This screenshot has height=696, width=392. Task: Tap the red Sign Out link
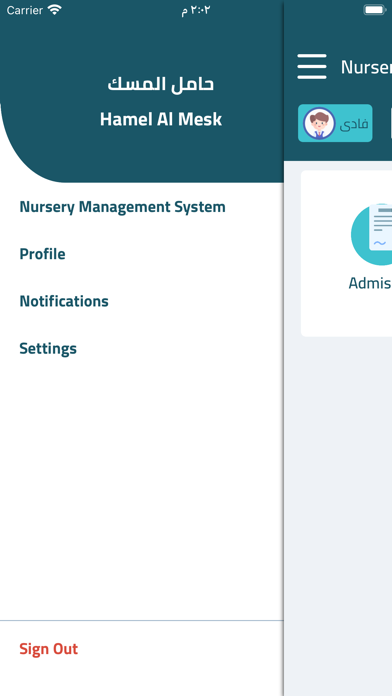coord(49,649)
